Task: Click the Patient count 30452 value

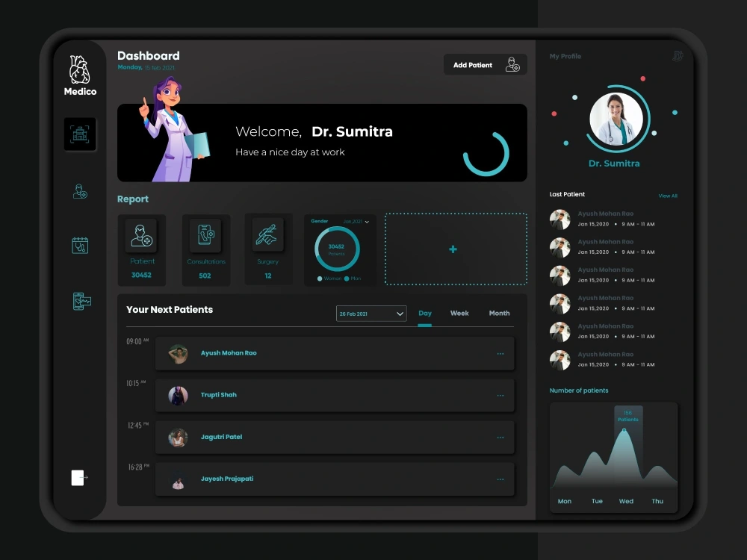Action: click(141, 275)
